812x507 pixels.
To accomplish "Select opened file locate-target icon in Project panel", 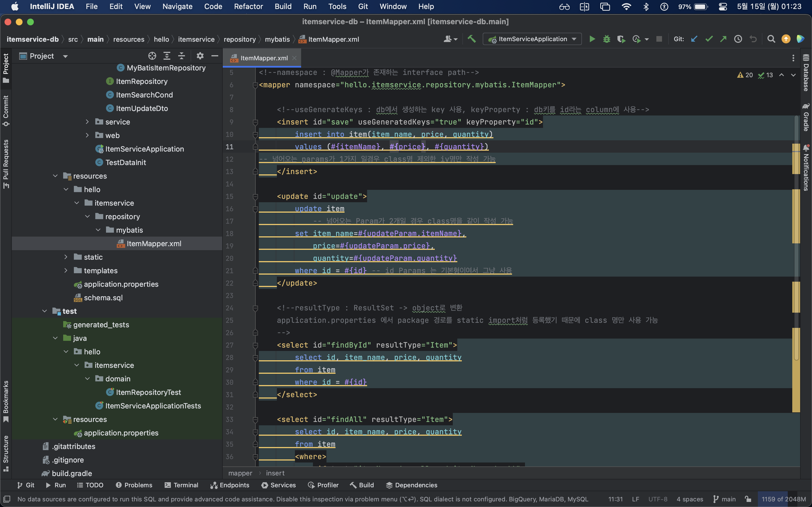I will 152,56.
